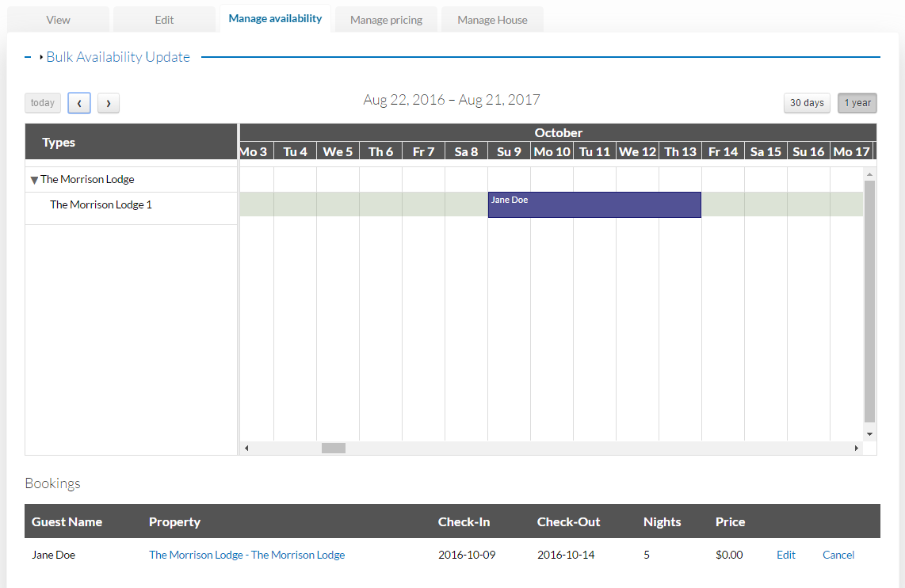Switch calendar to 1 year view
This screenshot has width=905, height=588.
click(x=857, y=103)
